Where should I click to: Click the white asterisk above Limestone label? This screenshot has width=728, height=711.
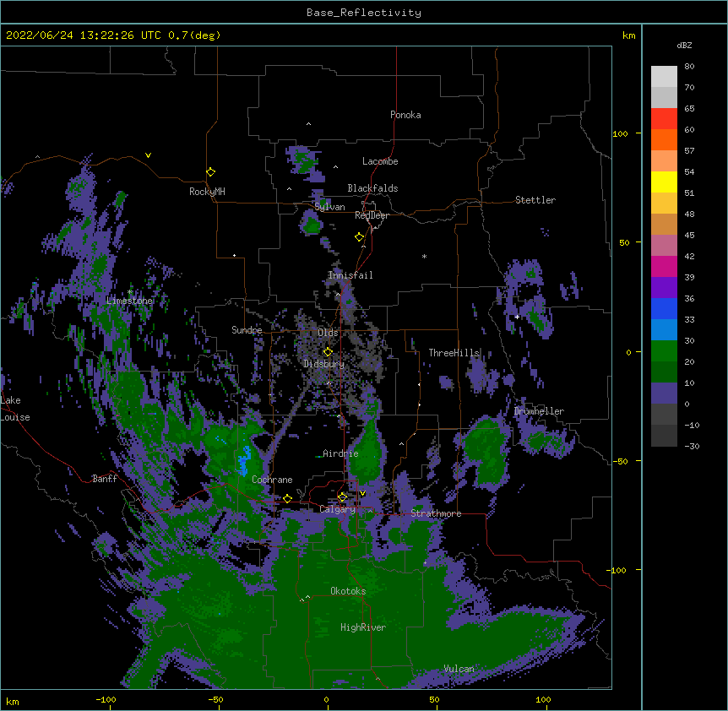pyautogui.click(x=130, y=292)
